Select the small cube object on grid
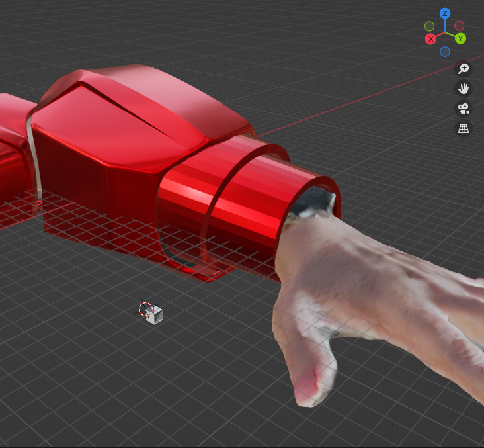 pos(155,315)
